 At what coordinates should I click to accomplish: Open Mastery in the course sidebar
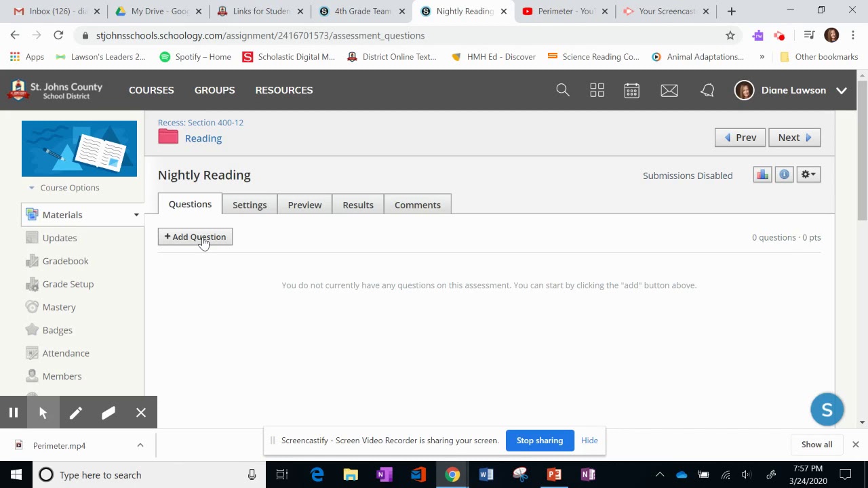(x=59, y=307)
